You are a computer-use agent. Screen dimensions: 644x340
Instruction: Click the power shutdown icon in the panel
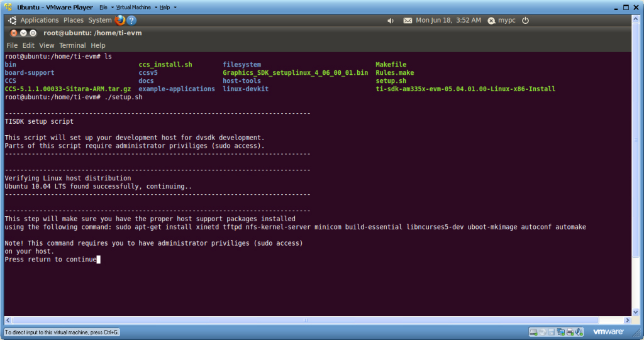pyautogui.click(x=525, y=20)
